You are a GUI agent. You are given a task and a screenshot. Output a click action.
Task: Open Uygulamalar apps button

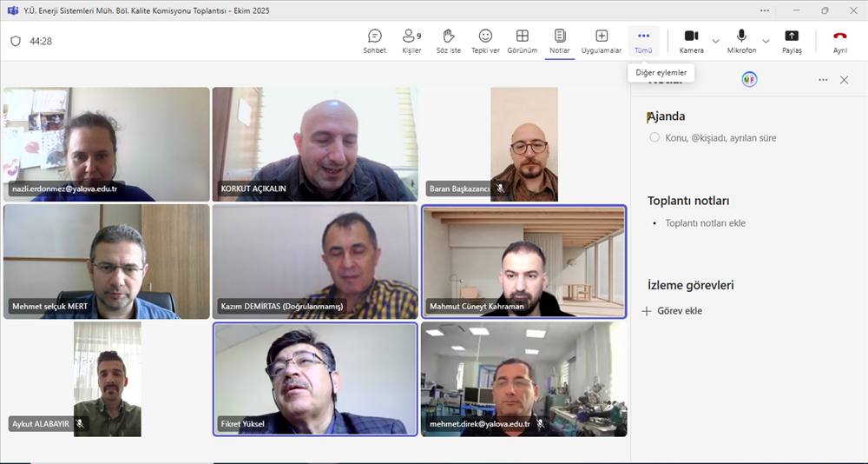(x=601, y=40)
